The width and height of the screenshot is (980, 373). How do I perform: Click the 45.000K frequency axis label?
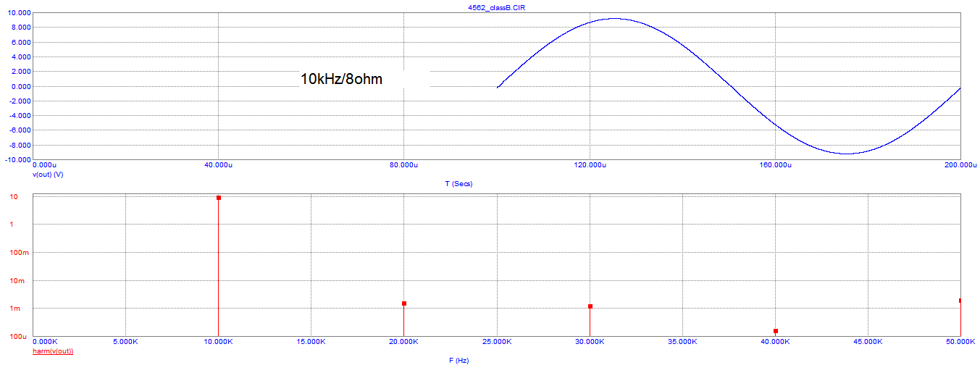coord(868,341)
